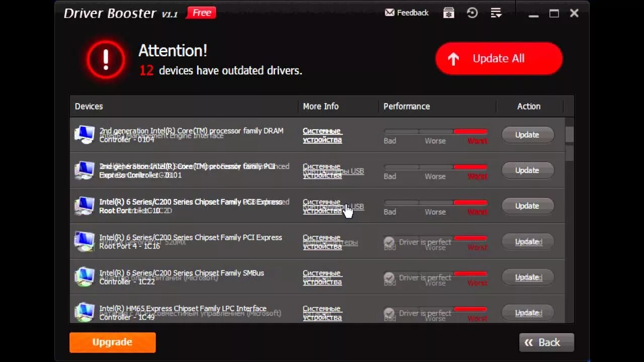Select "Intel(R) 6 Series/C200 Series Chipset Family SMBus" row

[317, 277]
